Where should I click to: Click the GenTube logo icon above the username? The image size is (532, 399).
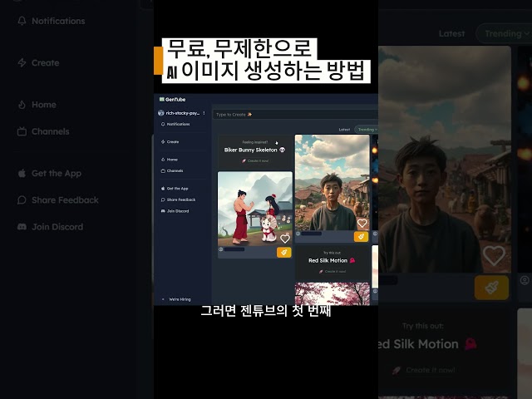coord(162,100)
